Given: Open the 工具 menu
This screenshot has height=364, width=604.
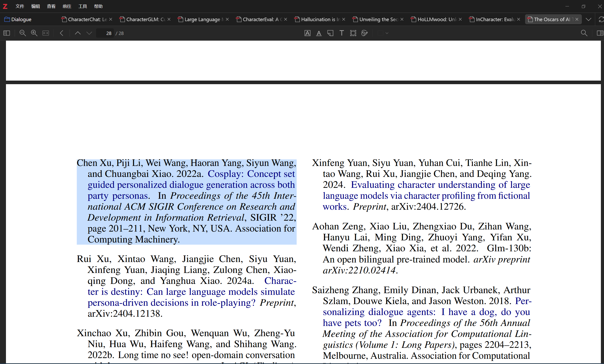Looking at the screenshot, I should 83,6.
